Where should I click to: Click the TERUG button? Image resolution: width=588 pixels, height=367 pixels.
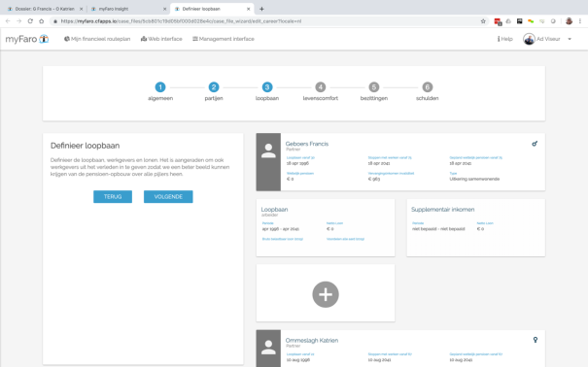pos(113,196)
